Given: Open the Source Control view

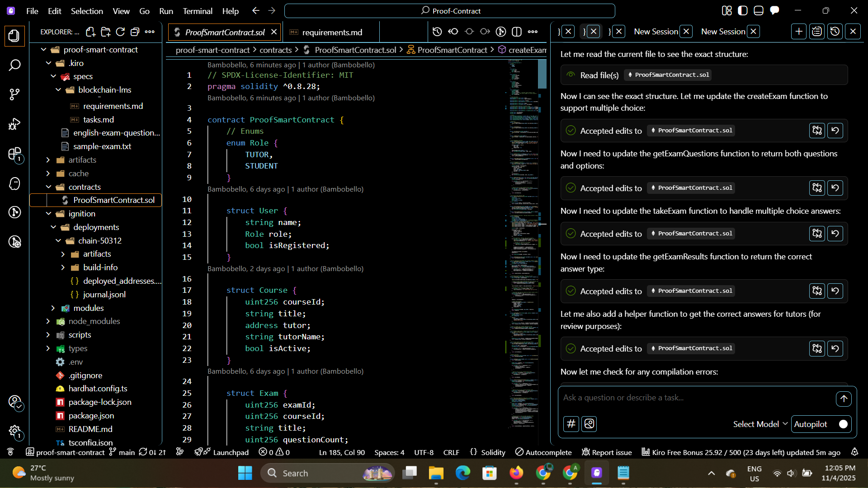Looking at the screenshot, I should (14, 94).
